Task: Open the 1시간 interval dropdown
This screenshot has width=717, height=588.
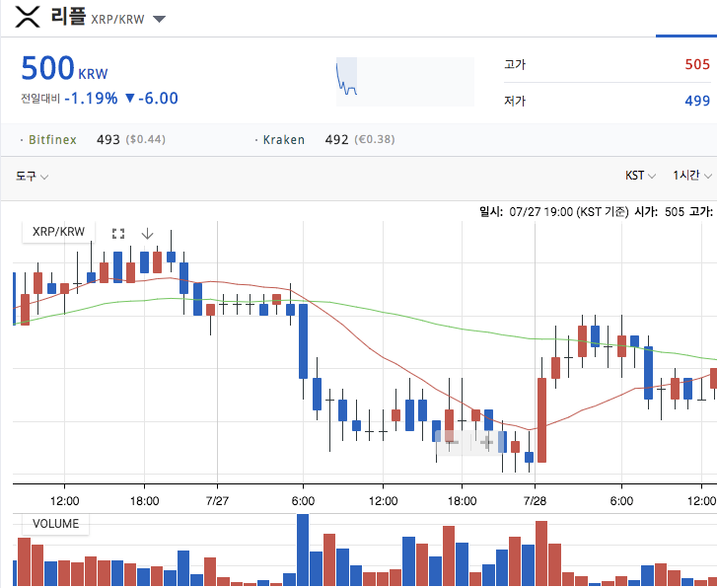Action: point(691,176)
